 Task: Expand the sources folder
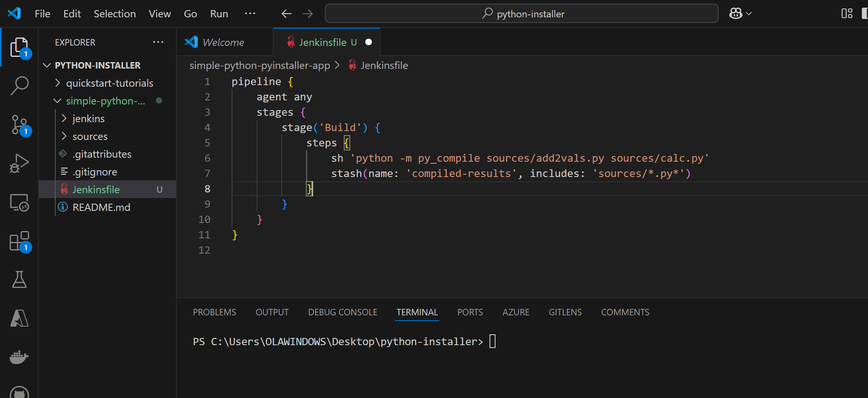(107, 136)
